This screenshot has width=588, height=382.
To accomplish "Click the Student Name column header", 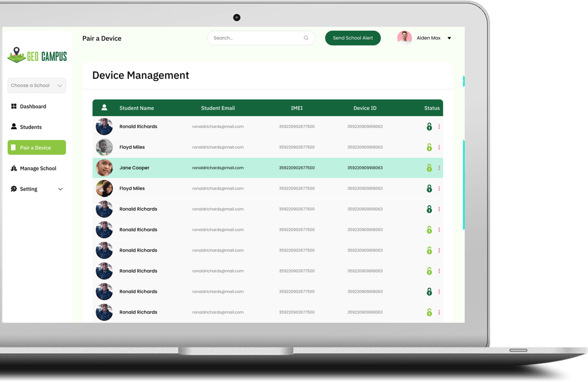I will (137, 108).
